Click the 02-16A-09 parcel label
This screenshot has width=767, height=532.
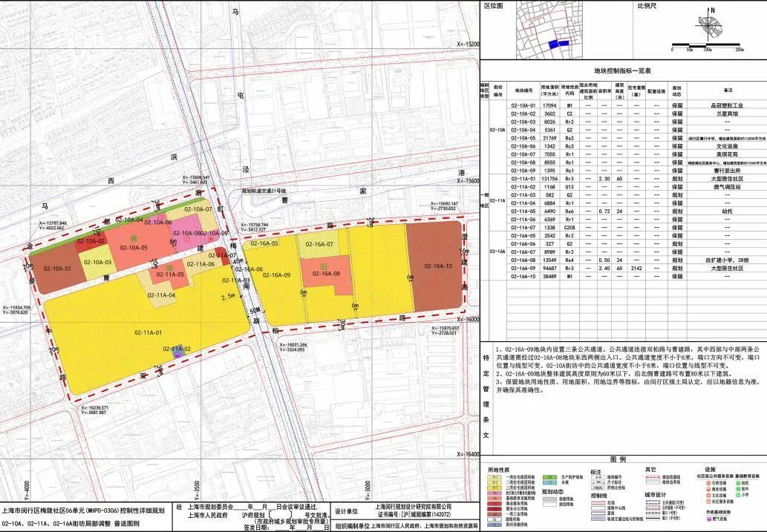point(275,275)
